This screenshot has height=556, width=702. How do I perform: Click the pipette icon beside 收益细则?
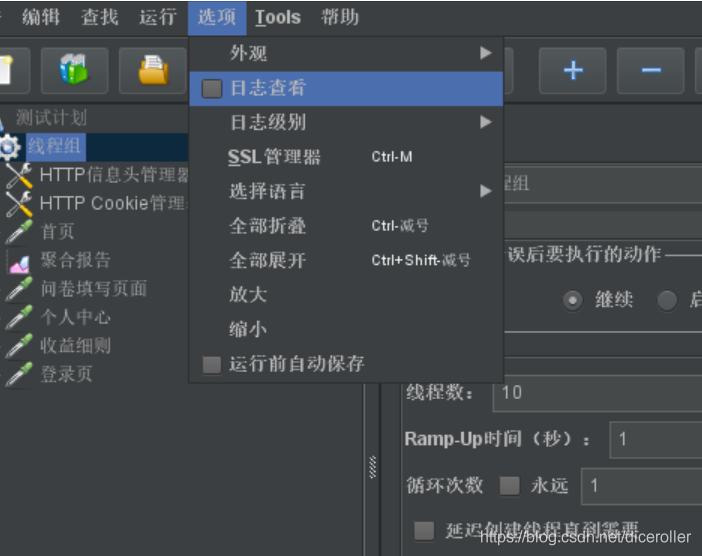coord(19,346)
